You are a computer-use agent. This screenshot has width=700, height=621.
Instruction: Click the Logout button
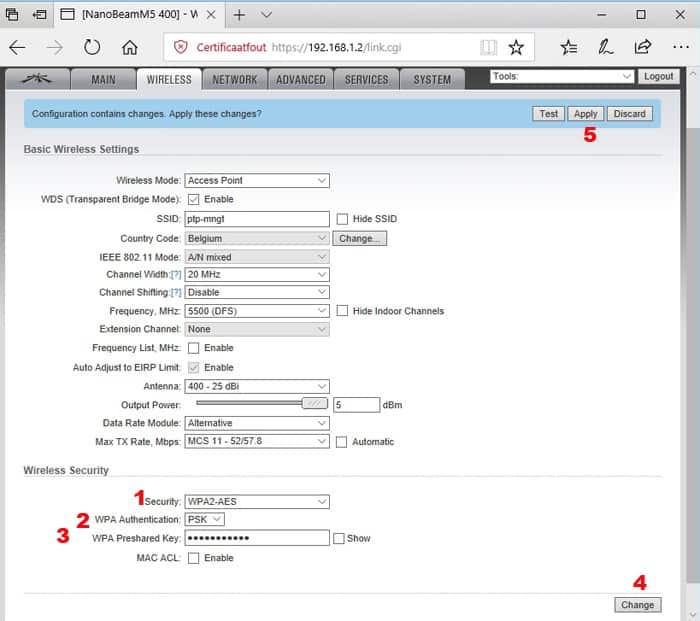pos(658,76)
